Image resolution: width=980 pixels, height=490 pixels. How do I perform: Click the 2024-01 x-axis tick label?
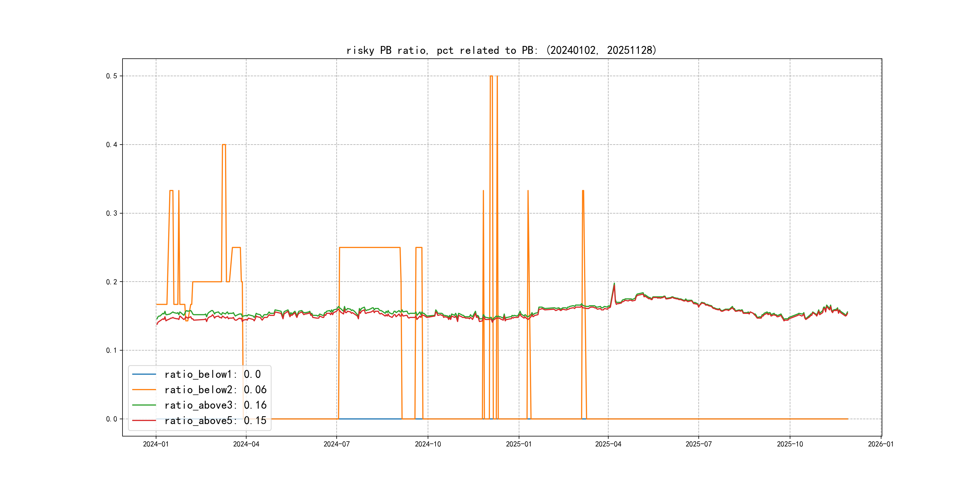click(155, 444)
